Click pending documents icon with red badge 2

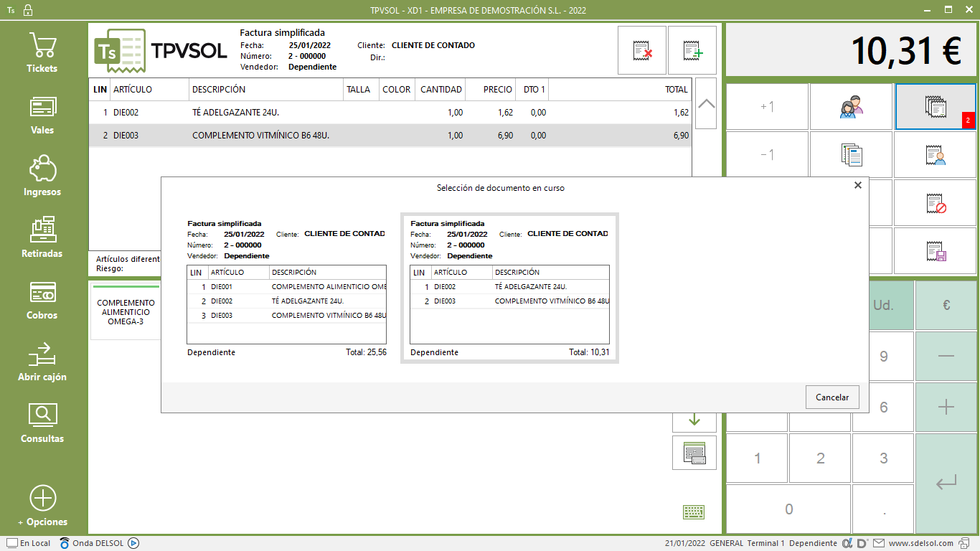[936, 107]
